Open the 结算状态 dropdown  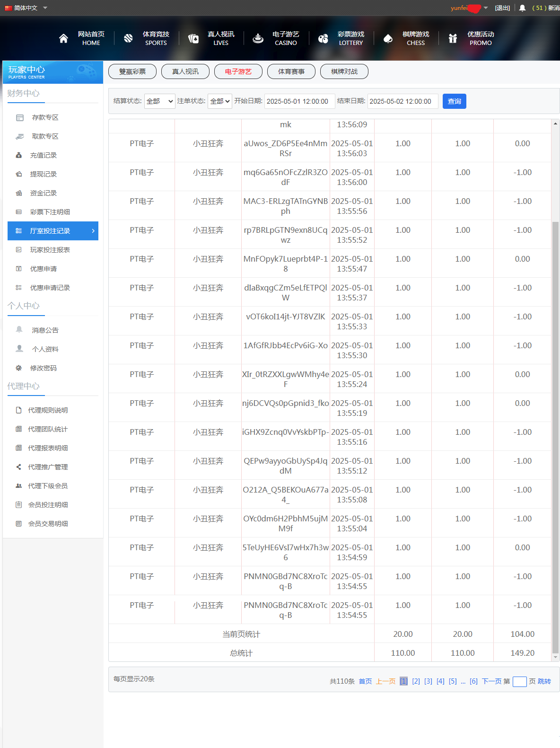159,101
